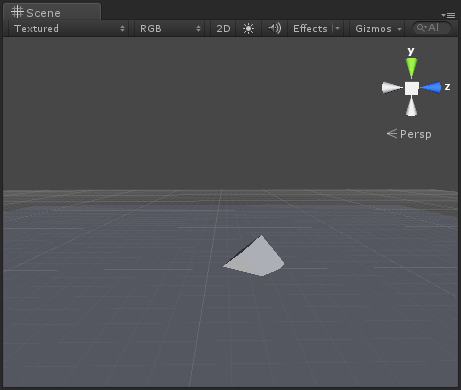Screen dimensions: 461x390
Task: Select the Scene tab
Action: (x=52, y=13)
